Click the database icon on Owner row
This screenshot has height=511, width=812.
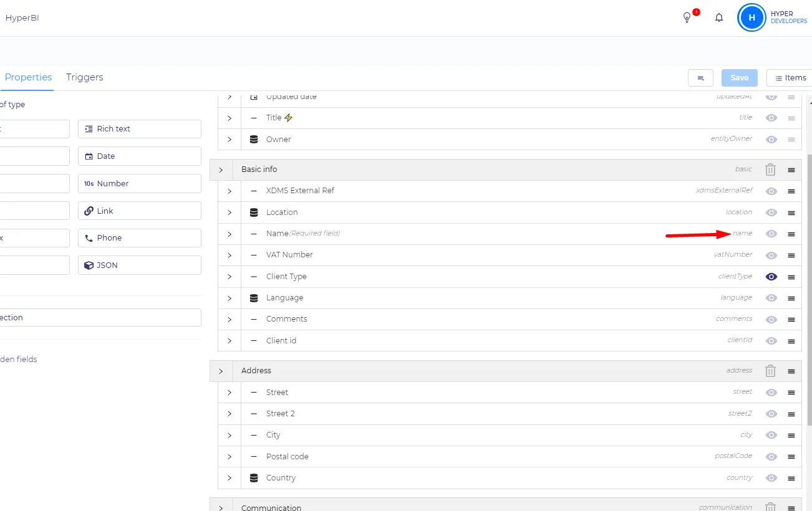click(254, 140)
